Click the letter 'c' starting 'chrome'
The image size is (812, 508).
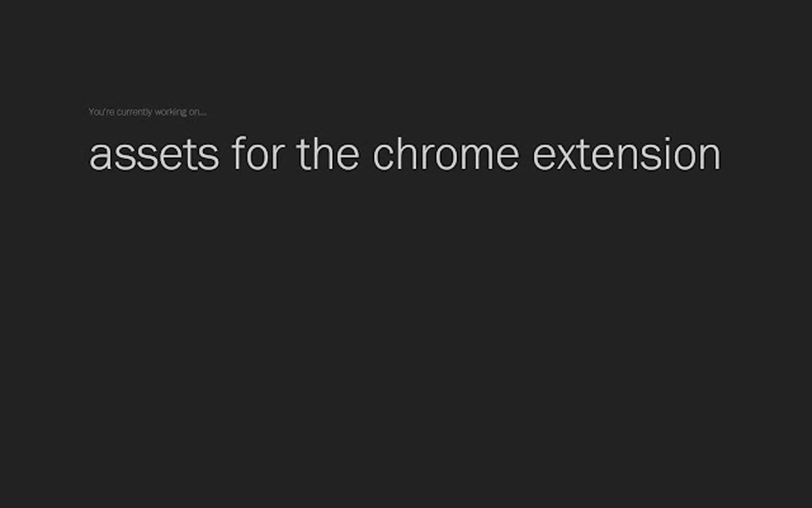click(x=383, y=156)
